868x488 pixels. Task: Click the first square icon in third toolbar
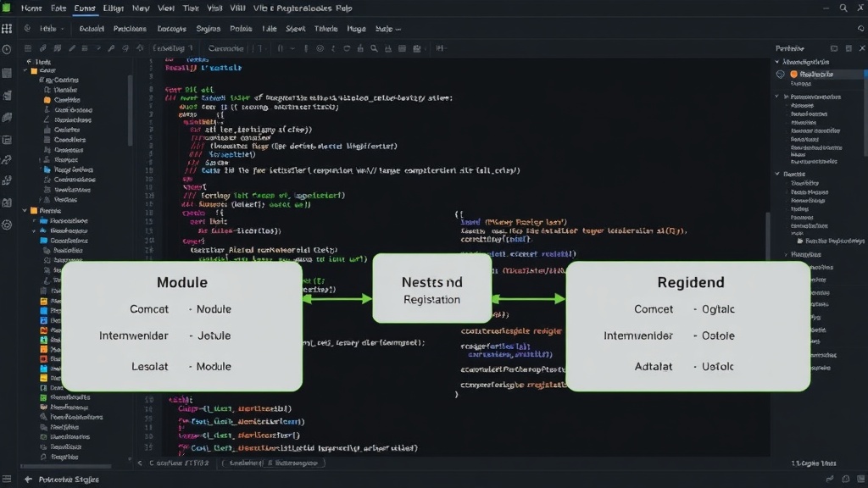[28, 48]
